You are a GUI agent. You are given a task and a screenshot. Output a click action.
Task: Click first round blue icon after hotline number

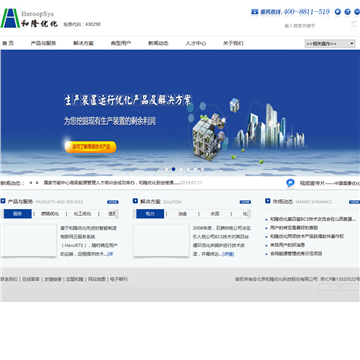click(338, 12)
